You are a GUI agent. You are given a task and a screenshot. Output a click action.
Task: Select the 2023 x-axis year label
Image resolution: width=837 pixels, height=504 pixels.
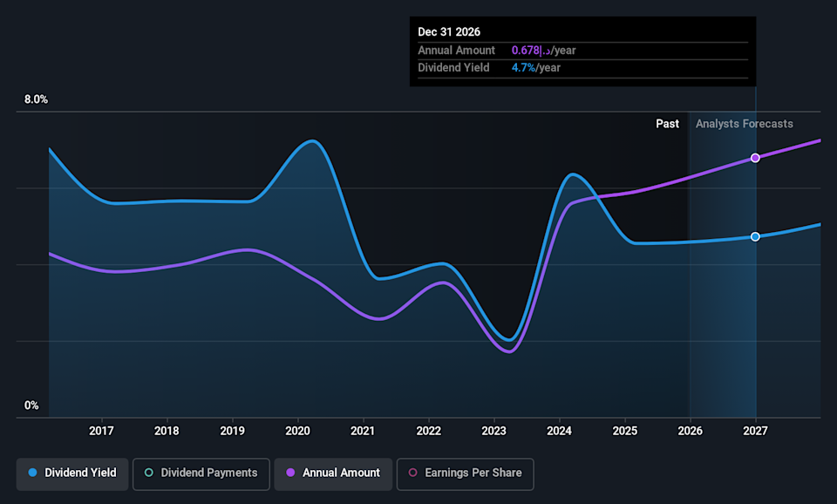[494, 431]
